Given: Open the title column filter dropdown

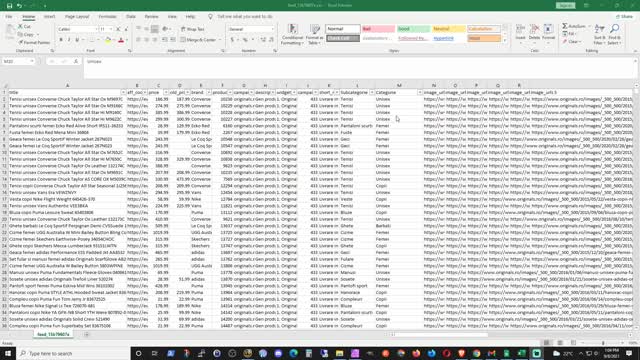Looking at the screenshot, I should point(123,93).
